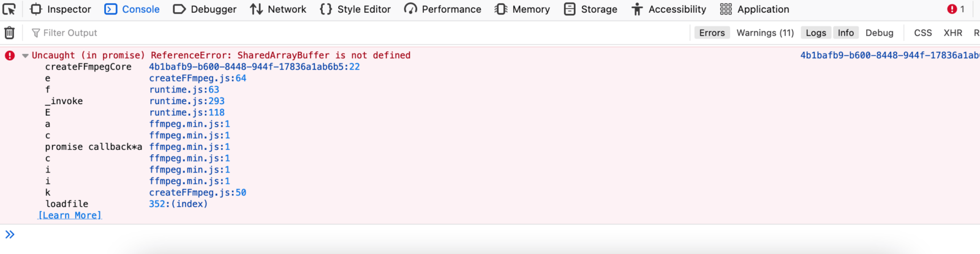Toggle the Info filter
Viewport: 980px width, 254px height.
(846, 33)
